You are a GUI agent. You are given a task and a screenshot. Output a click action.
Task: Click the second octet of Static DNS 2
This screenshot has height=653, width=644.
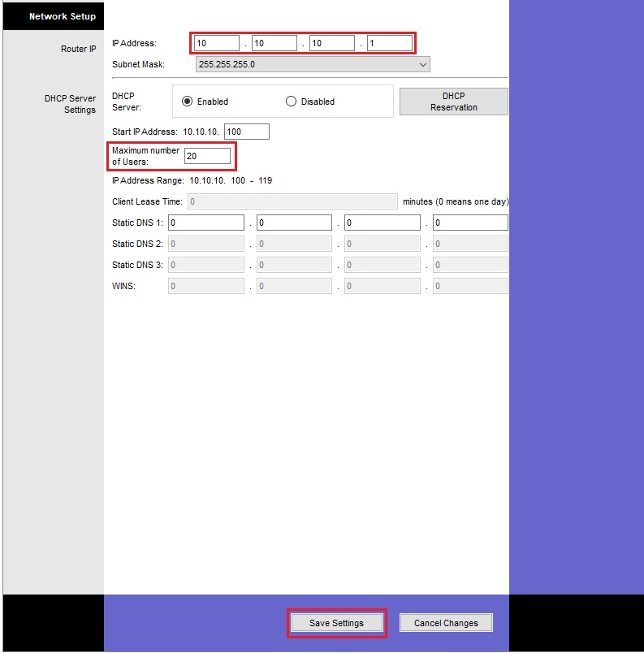pos(294,244)
